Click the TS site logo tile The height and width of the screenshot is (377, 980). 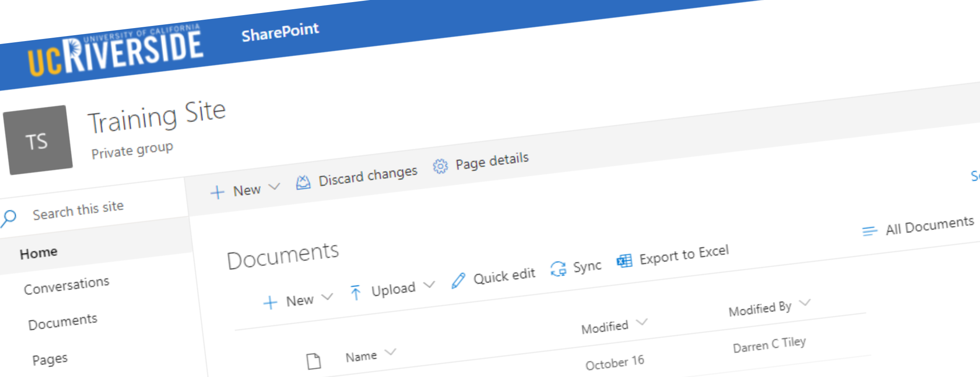[38, 140]
